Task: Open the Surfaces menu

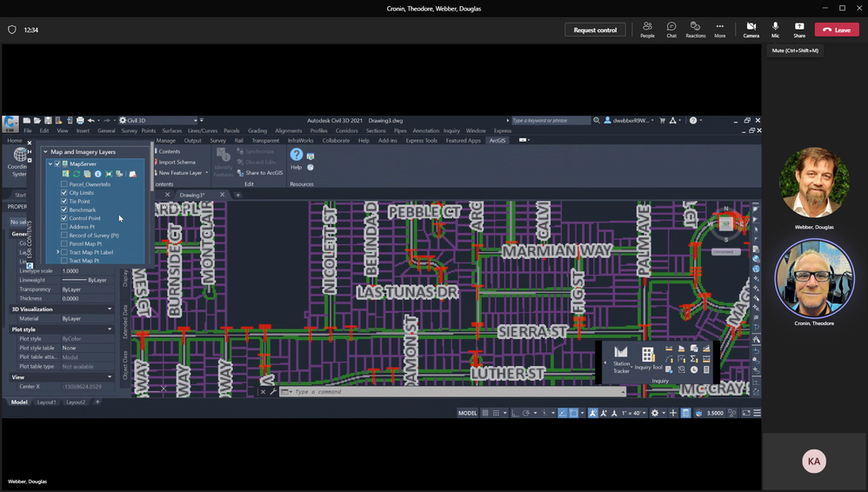Action: (172, 130)
